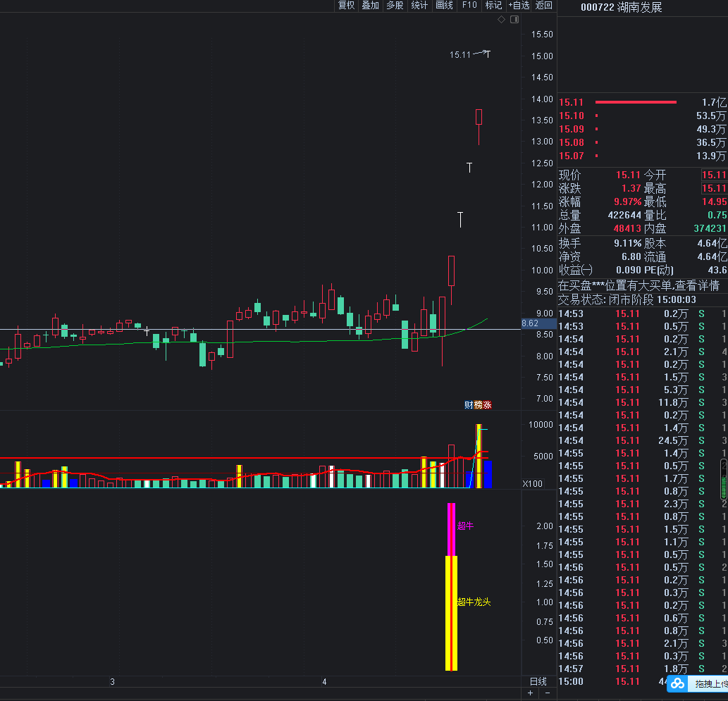Select the 14:54 trade of 24.5万
728x701 pixels.
point(643,440)
